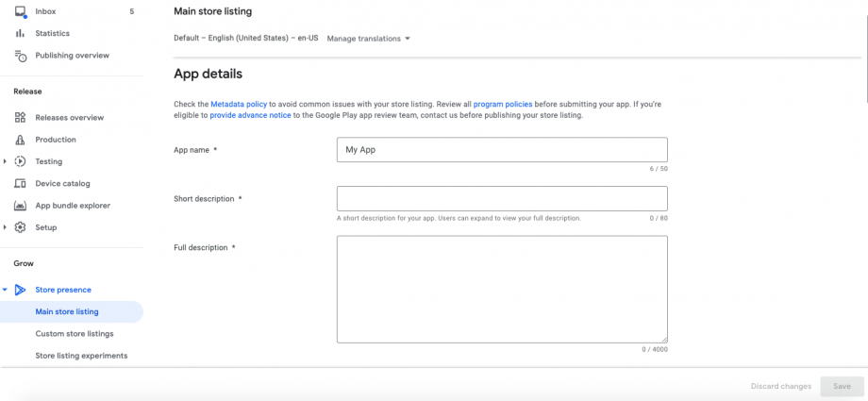Click the Releases overview grid icon
Image resolution: width=868 pixels, height=401 pixels.
20,118
